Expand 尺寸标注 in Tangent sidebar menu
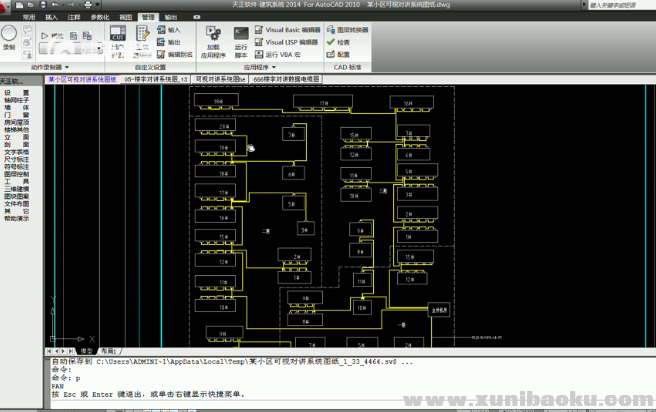 point(16,157)
